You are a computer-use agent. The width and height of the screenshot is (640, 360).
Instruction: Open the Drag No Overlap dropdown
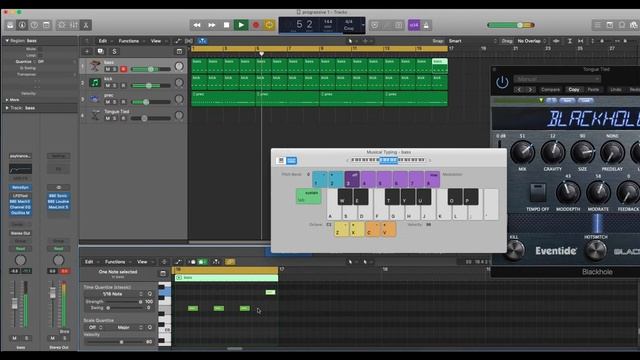point(531,41)
